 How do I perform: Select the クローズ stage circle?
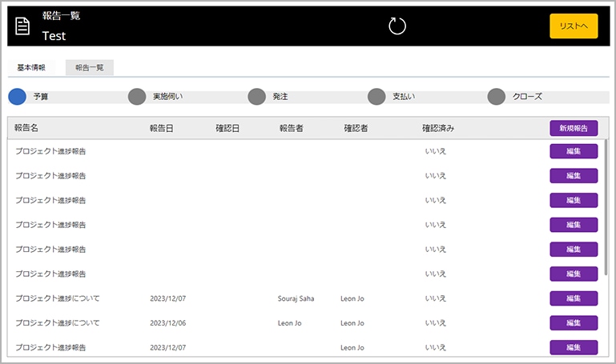(x=497, y=97)
